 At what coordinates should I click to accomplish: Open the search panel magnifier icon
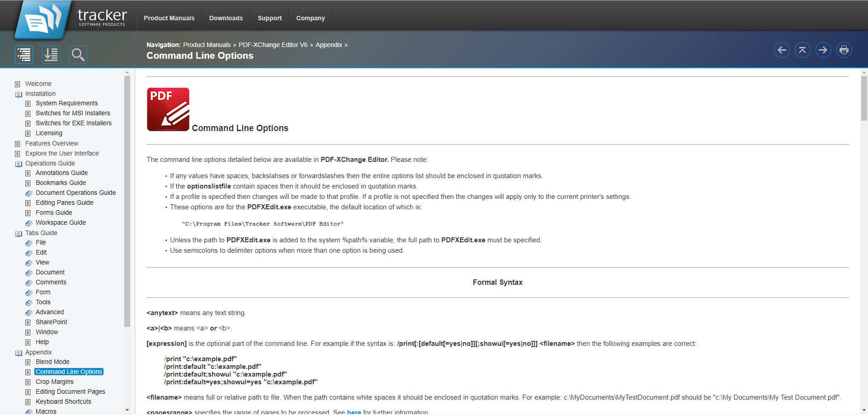tap(78, 55)
